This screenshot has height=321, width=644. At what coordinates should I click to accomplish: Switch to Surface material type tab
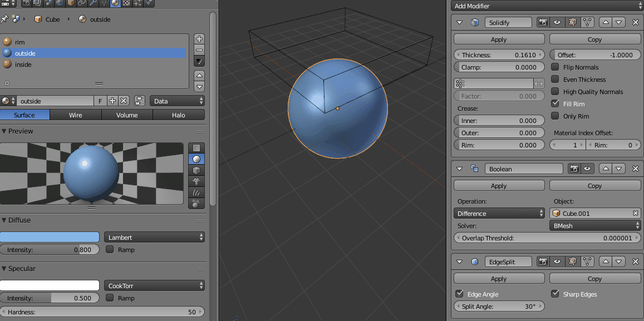pyautogui.click(x=24, y=115)
